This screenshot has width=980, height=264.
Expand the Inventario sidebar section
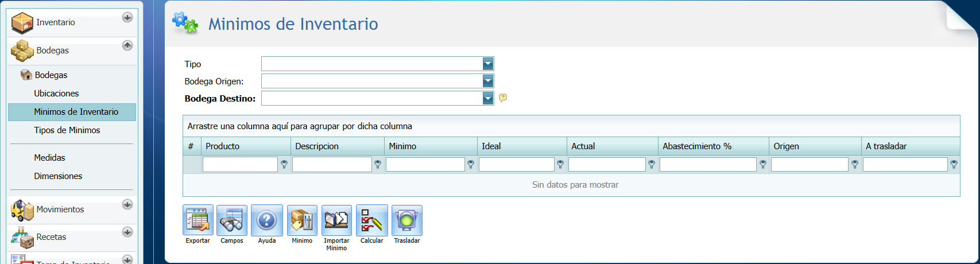pos(127,17)
